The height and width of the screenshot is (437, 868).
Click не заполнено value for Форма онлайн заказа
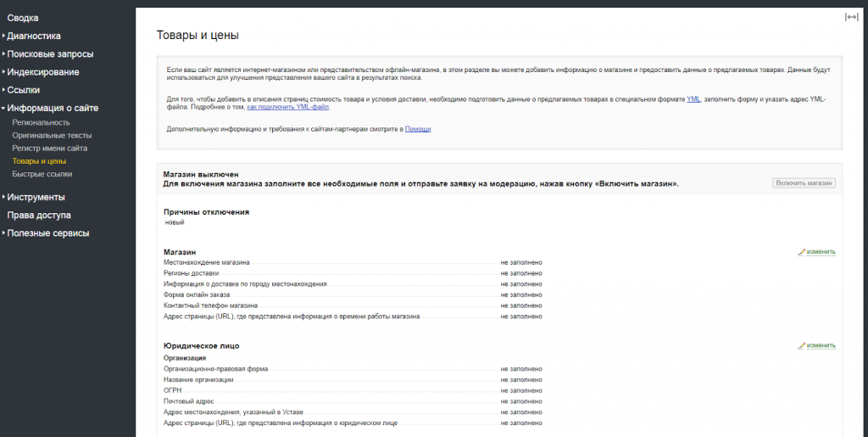[x=521, y=294]
